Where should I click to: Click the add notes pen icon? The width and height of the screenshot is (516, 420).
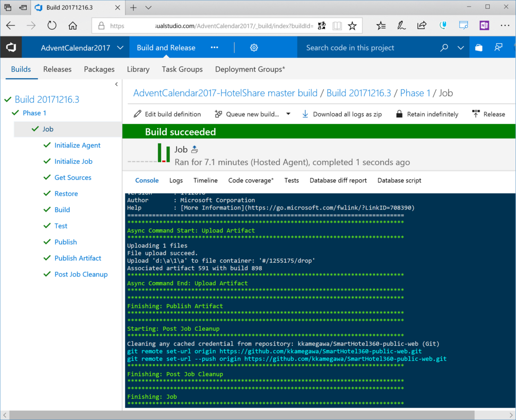401,26
